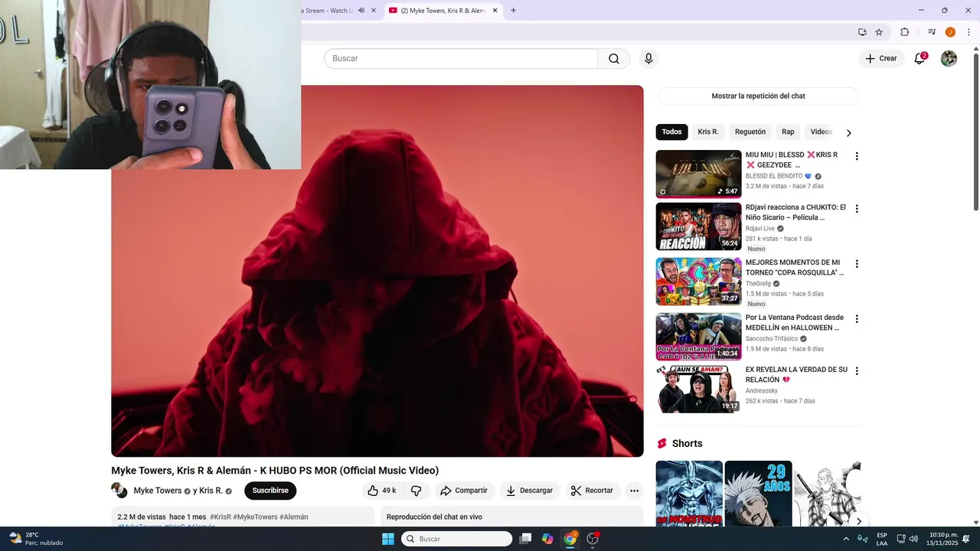Subscribe with the Suscribirse button

click(x=270, y=491)
